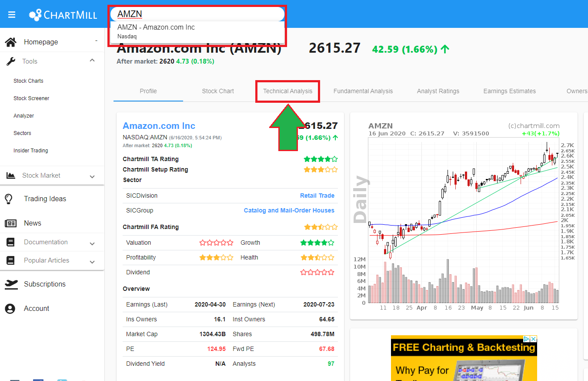Open Analyzer in the sidebar
This screenshot has height=381, width=588.
point(23,116)
